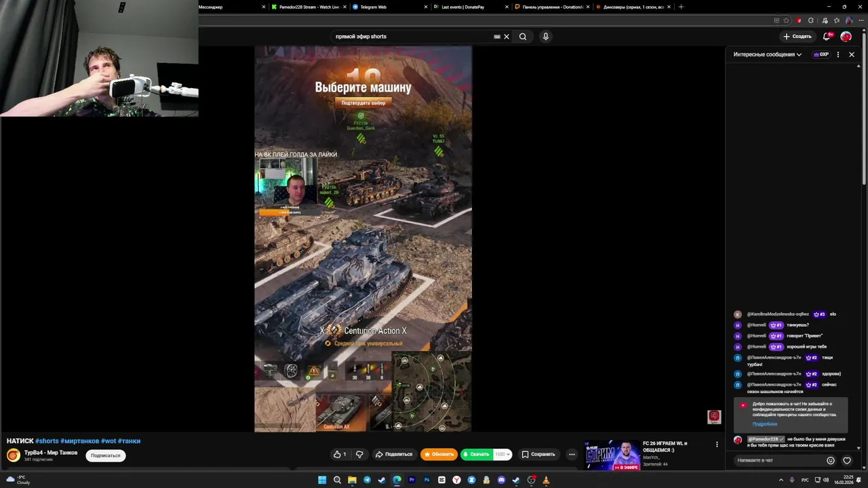Open more actions ellipsis beside Сохранить
This screenshot has width=868, height=488.
click(x=572, y=454)
